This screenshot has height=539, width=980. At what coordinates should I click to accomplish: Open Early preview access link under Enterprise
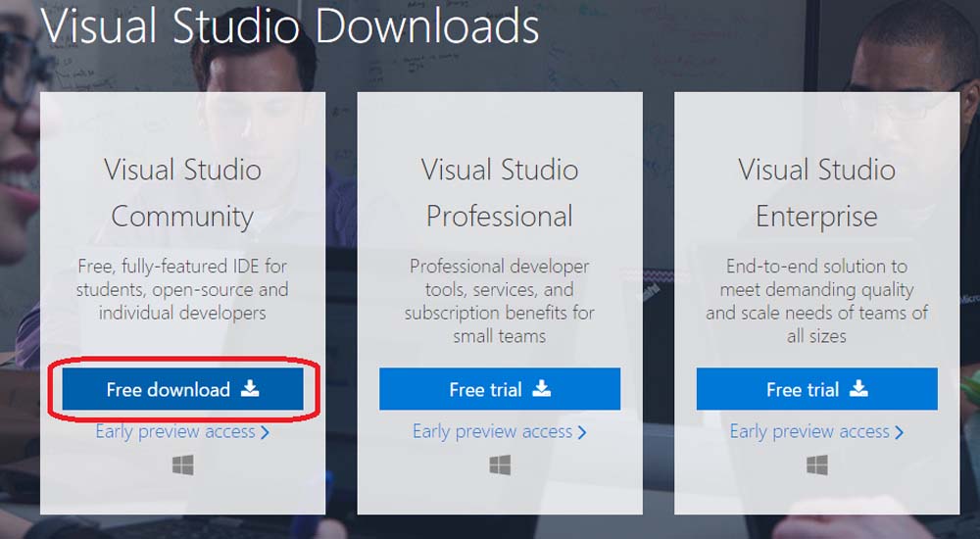click(x=817, y=431)
